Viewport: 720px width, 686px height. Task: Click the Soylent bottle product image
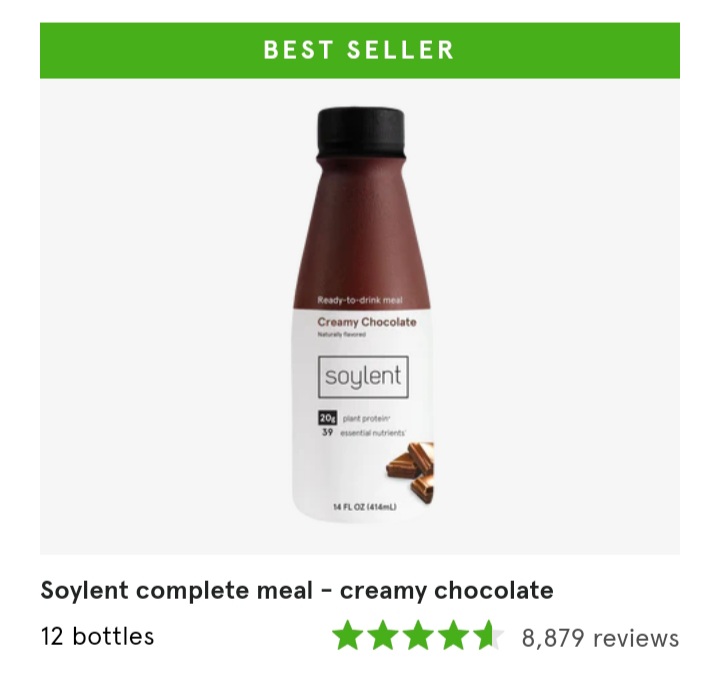pyautogui.click(x=362, y=315)
